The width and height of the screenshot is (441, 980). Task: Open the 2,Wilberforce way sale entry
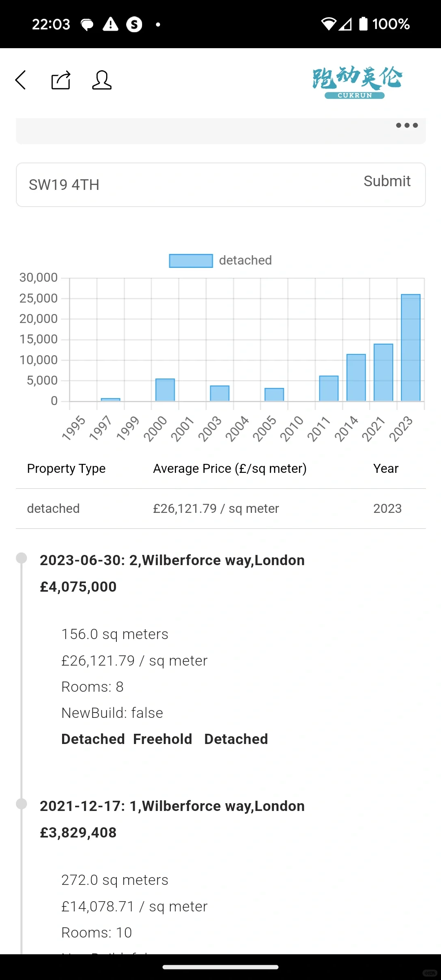point(172,561)
